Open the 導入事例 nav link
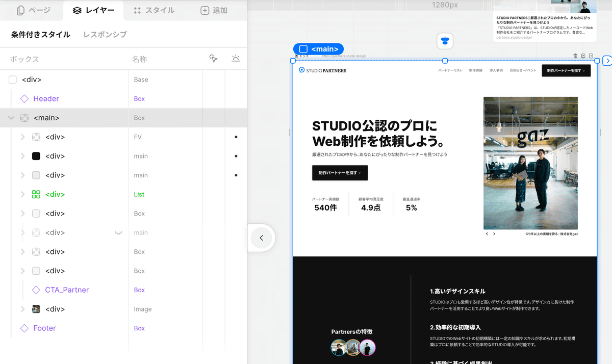The height and width of the screenshot is (364, 612). 496,70
